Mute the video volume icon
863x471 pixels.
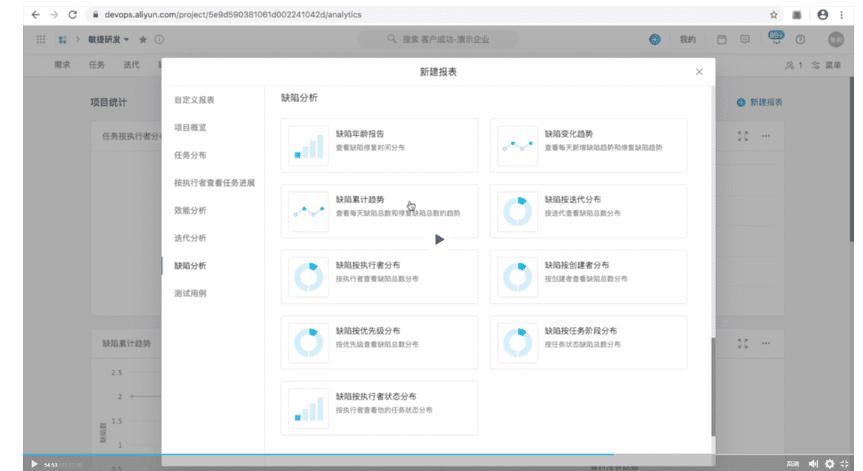point(813,464)
